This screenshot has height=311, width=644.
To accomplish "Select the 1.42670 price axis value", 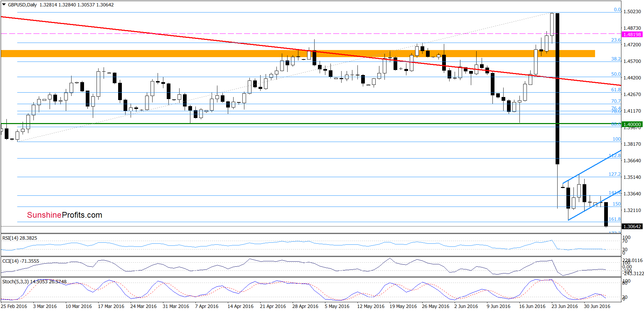I will pyautogui.click(x=632, y=94).
